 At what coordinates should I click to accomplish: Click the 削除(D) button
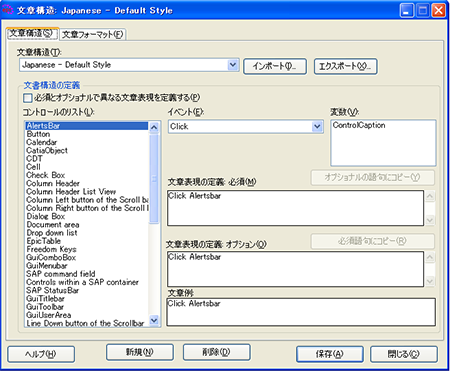[217, 352]
